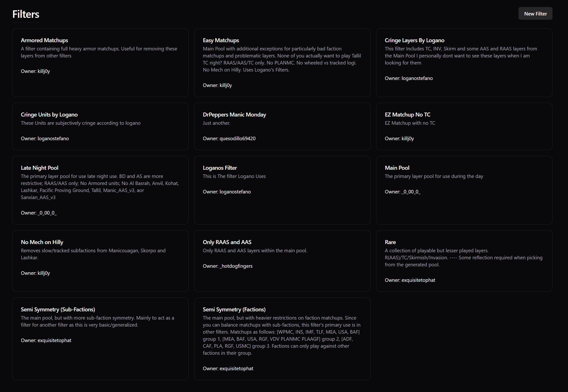Click the Filters page heading
Viewport: 568px width, 392px height.
[26, 14]
